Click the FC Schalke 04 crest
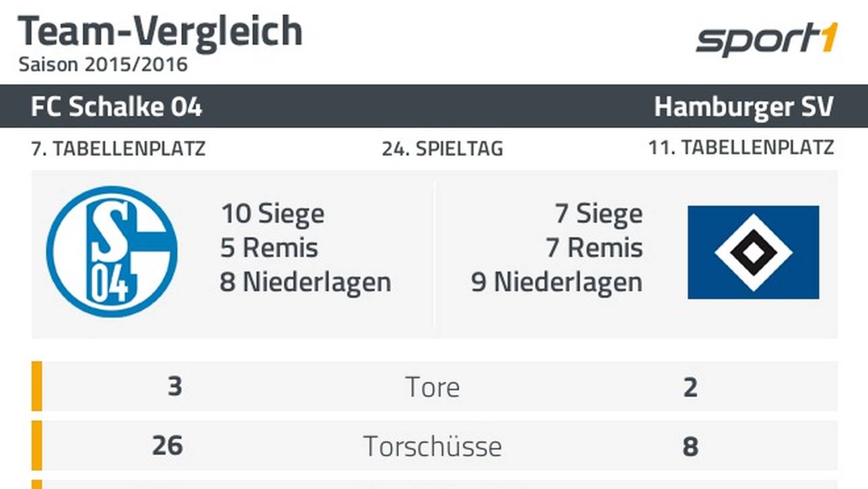The image size is (868, 489). pyautogui.click(x=112, y=252)
